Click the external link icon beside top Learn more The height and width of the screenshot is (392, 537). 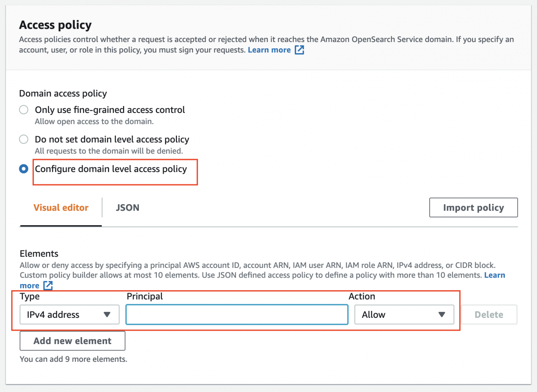pos(299,50)
